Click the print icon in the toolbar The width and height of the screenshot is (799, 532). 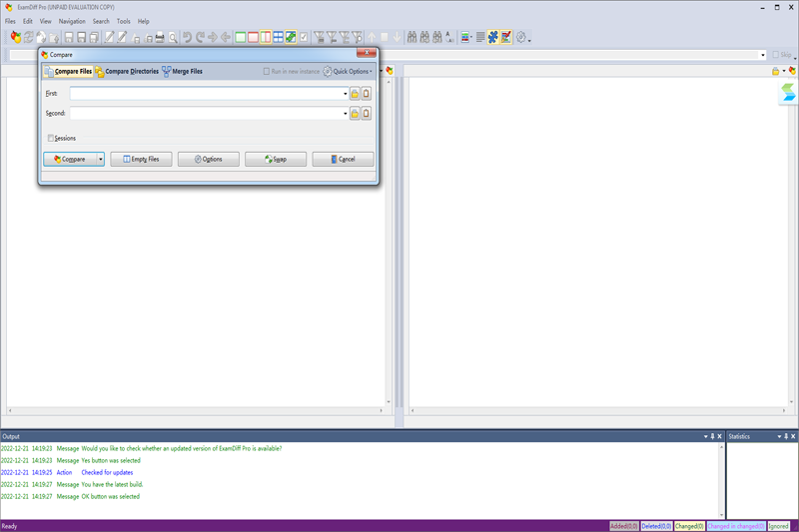pos(159,38)
